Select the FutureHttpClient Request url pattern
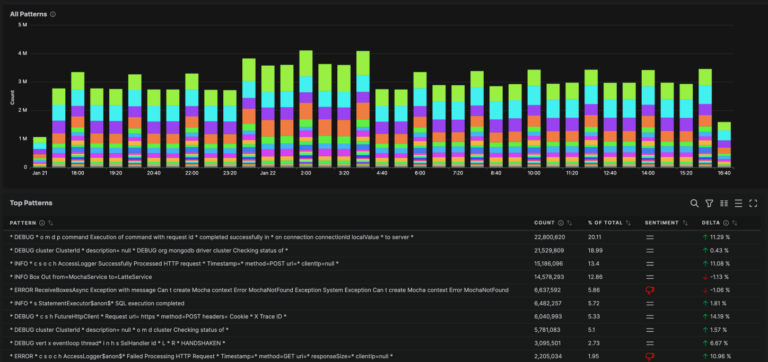 click(x=148, y=317)
